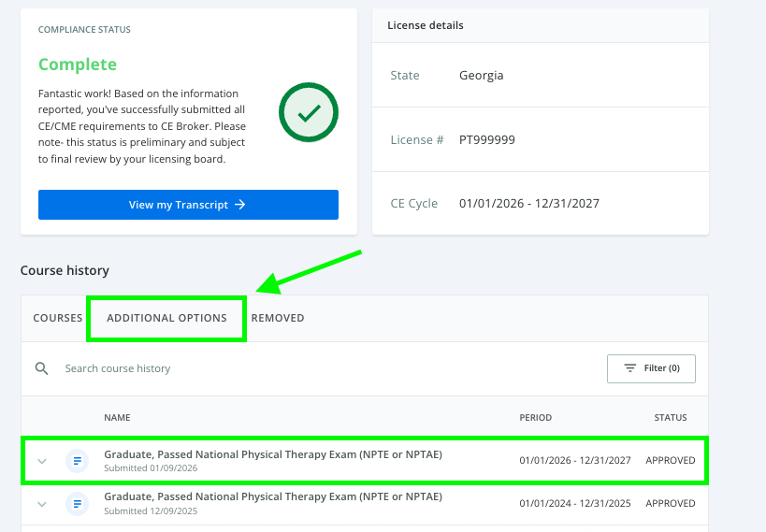This screenshot has height=532, width=766.
Task: Open the Filter (0) button
Action: [651, 368]
